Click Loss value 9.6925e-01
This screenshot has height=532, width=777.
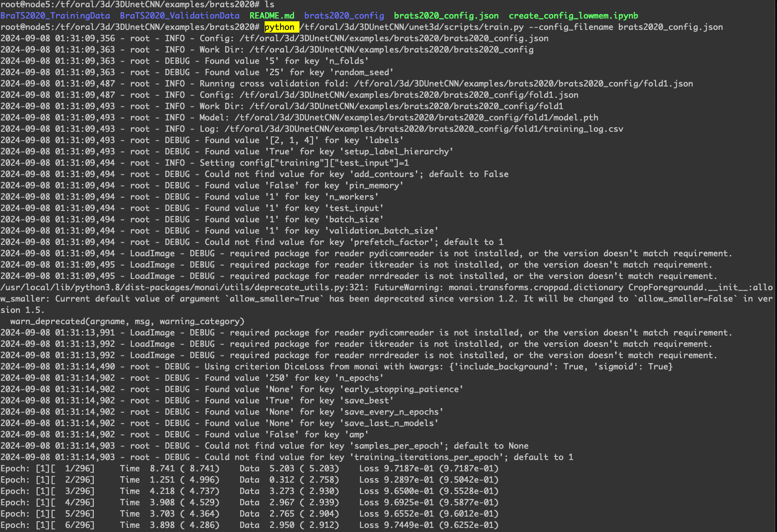[x=409, y=503]
